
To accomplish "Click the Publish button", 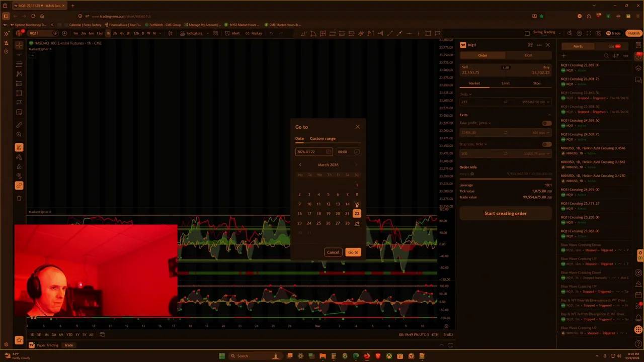I will click(633, 33).
